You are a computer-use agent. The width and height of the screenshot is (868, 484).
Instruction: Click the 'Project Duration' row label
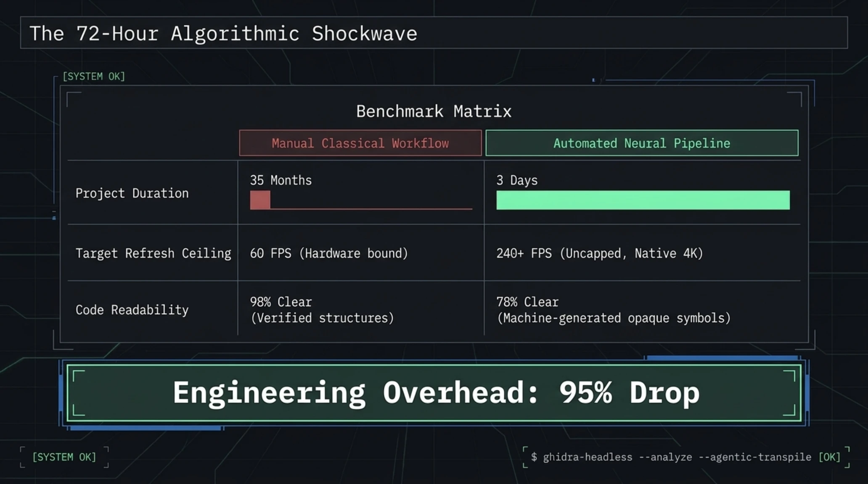(132, 193)
